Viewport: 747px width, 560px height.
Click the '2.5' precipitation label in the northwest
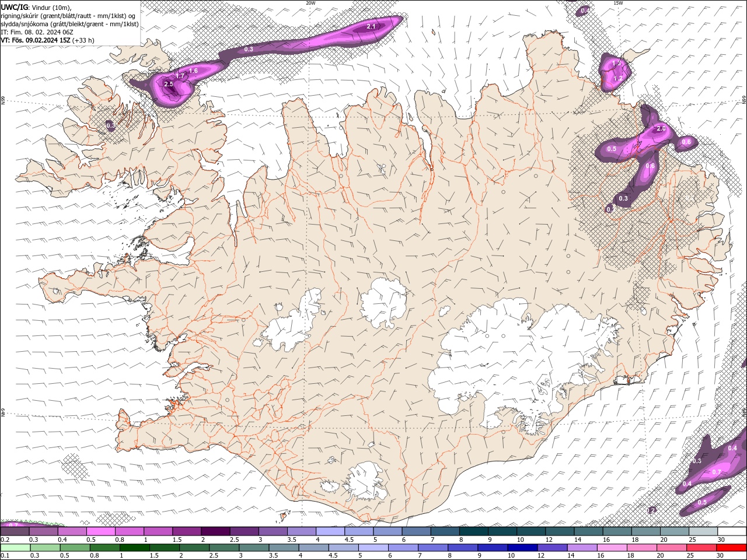169,85
